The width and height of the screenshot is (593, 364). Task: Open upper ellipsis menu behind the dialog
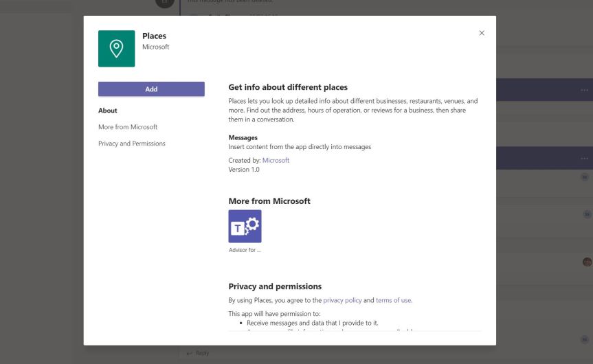(584, 90)
